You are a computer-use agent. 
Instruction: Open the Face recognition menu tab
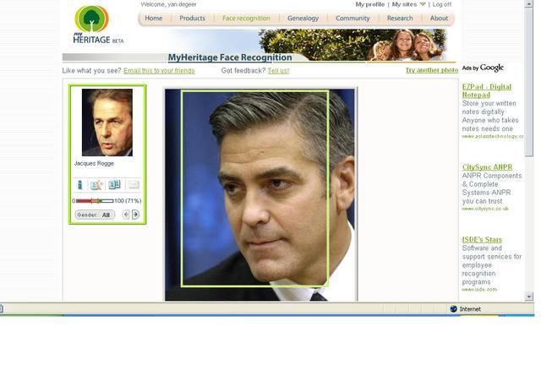click(x=246, y=18)
